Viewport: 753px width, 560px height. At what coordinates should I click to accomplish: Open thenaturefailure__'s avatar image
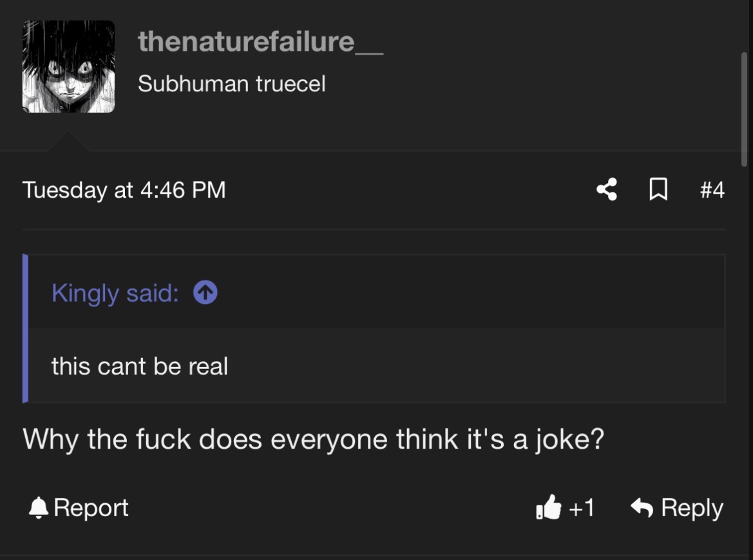click(68, 66)
